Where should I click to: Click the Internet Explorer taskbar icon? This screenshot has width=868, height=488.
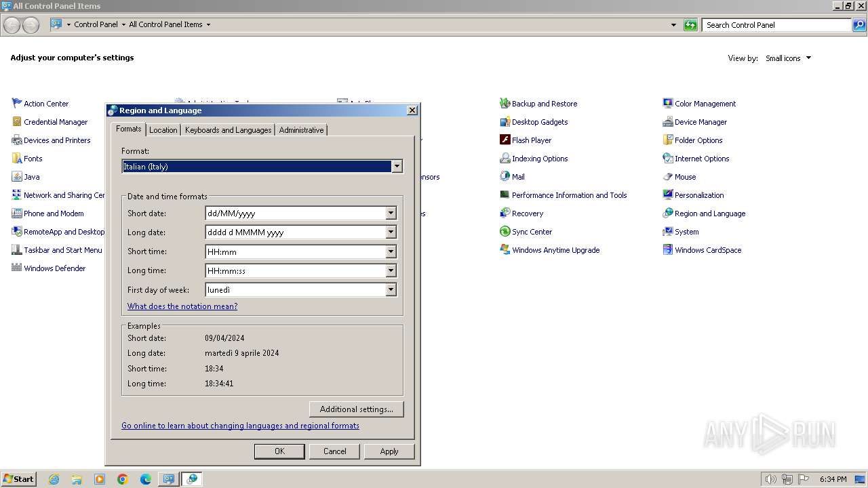54,479
